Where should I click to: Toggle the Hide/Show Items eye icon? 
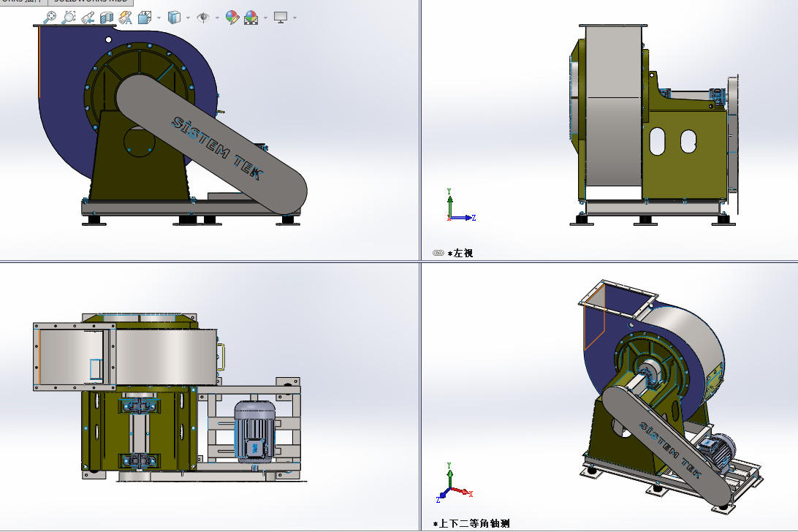[203, 18]
